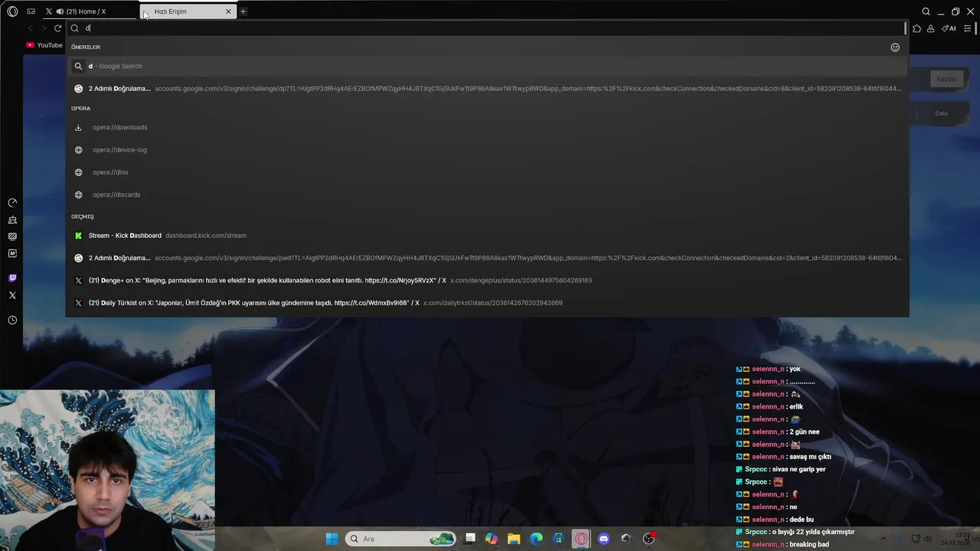The image size is (980, 551).
Task: Click the chat message 'breaking bad'
Action: click(808, 544)
